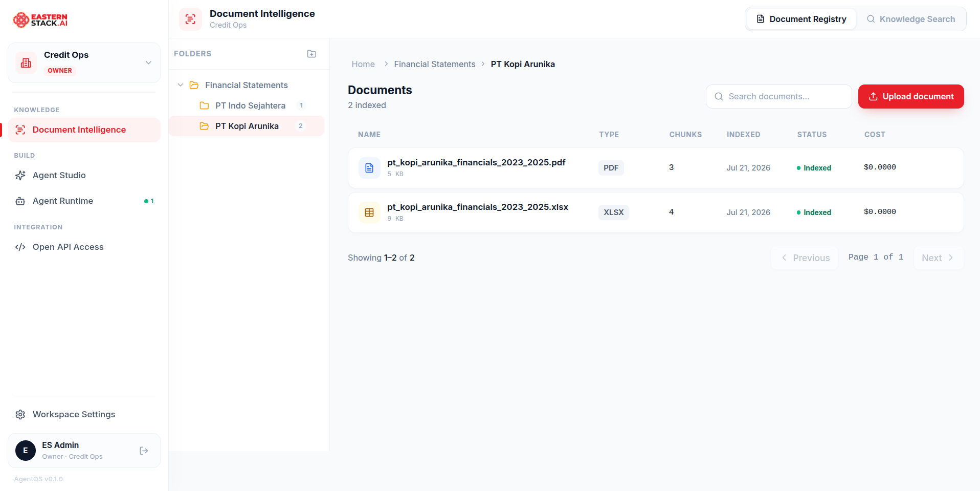Click the XLSX spreadsheet file icon
Image resolution: width=980 pixels, height=491 pixels.
click(x=369, y=212)
